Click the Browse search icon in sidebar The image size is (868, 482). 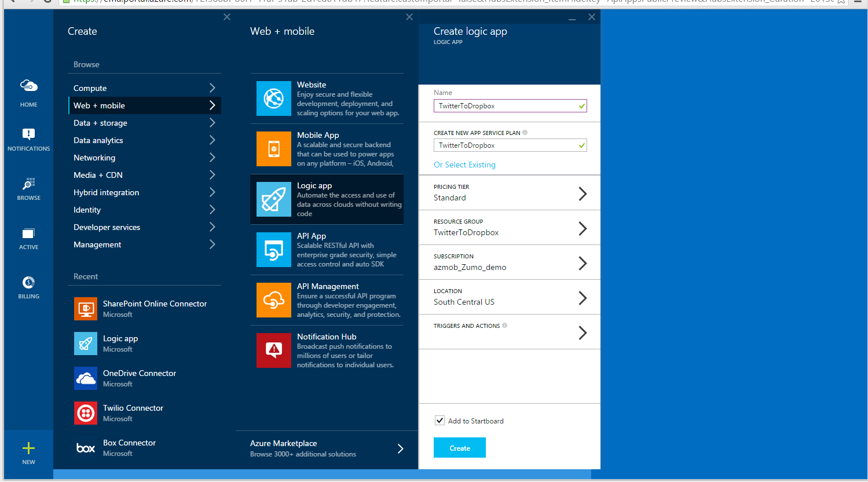[x=28, y=184]
